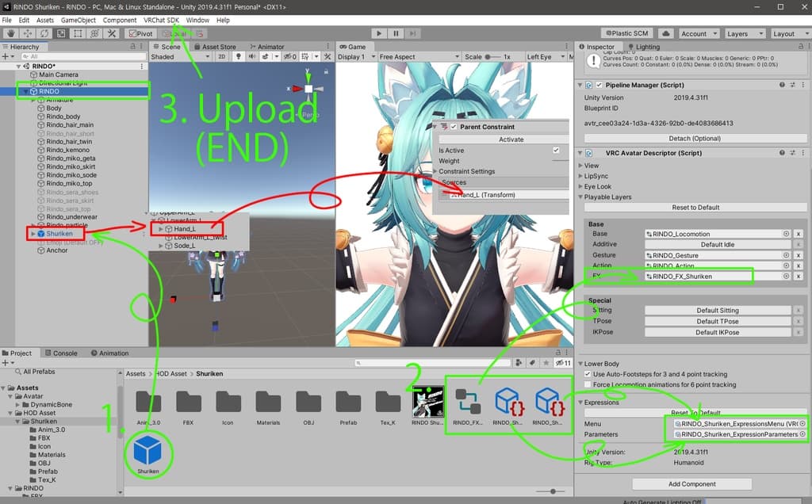
Task: Open VRChat SDK menu
Action: [161, 20]
